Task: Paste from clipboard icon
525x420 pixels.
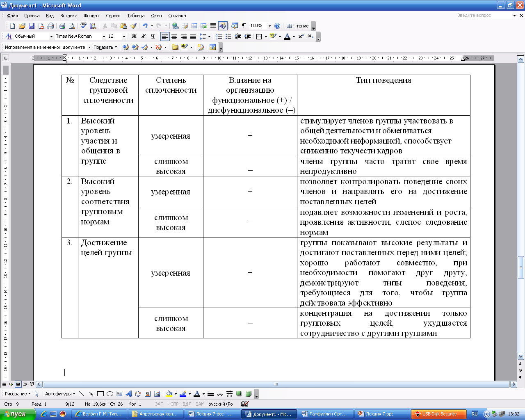Action: 124,26
